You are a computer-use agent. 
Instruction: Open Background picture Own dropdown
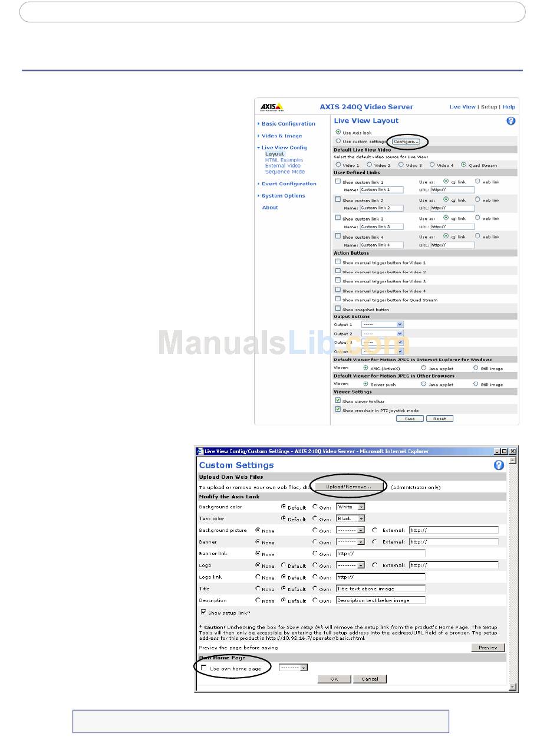pos(351,530)
